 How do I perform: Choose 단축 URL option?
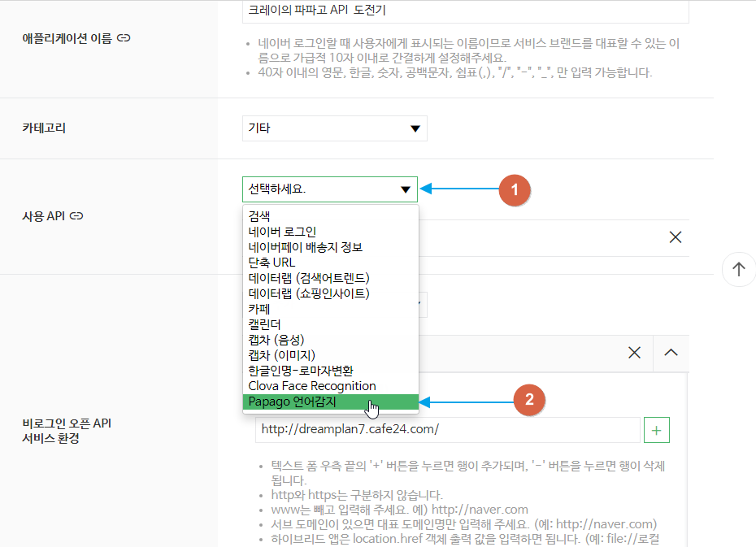point(330,263)
